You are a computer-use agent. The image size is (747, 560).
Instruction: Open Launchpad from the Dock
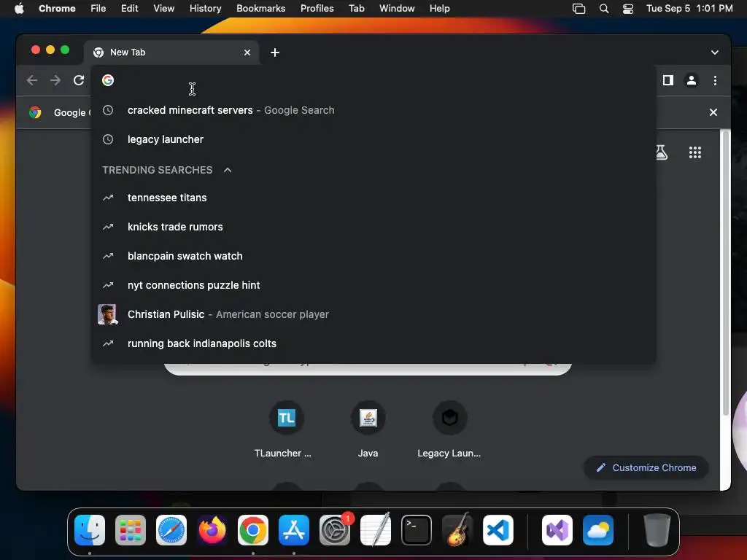tap(131, 530)
